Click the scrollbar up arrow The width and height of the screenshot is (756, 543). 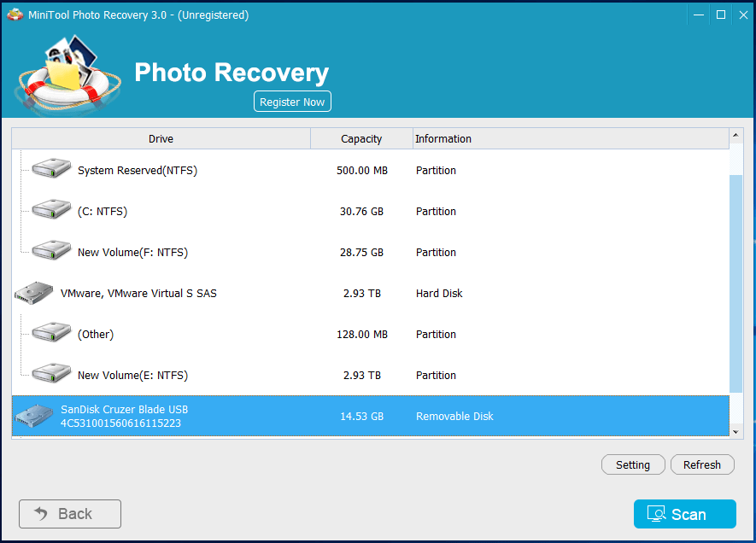pyautogui.click(x=735, y=135)
